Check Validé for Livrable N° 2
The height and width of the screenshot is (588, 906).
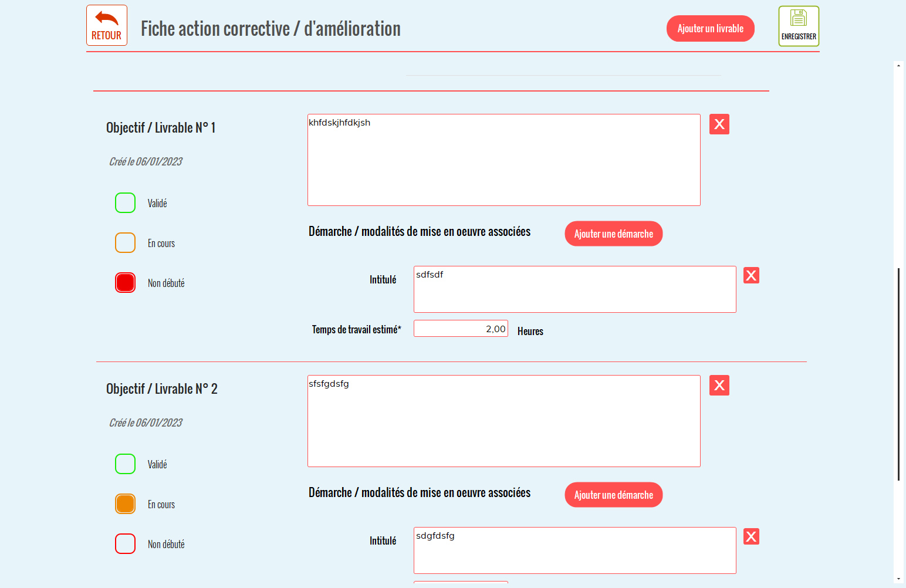point(126,464)
